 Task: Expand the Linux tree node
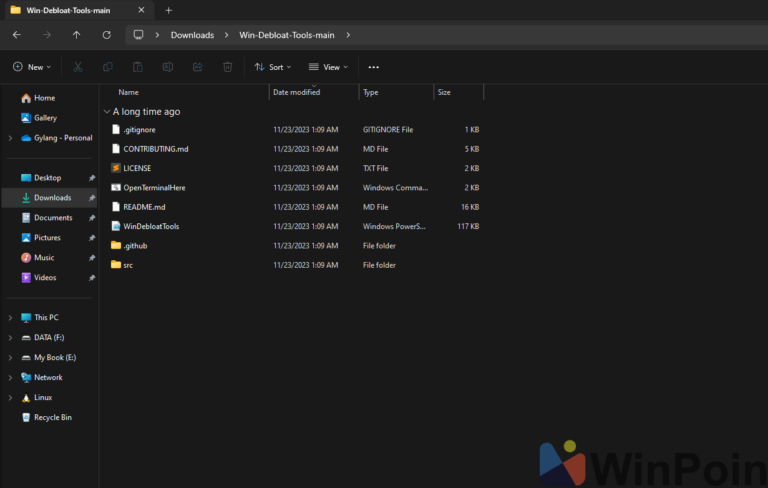10,398
